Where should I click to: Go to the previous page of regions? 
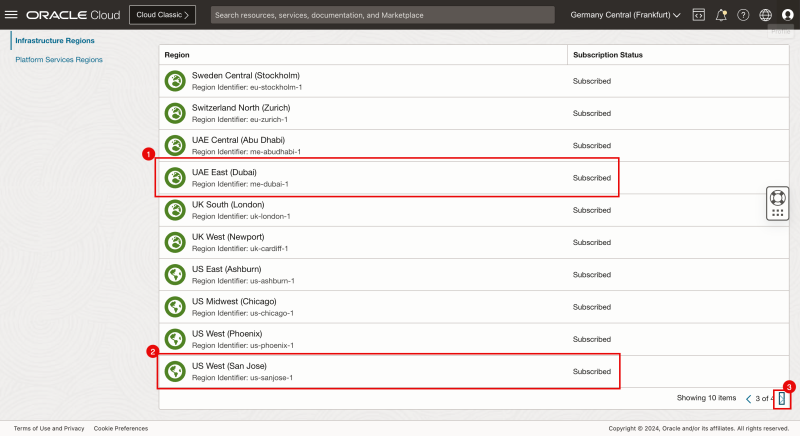click(748, 399)
